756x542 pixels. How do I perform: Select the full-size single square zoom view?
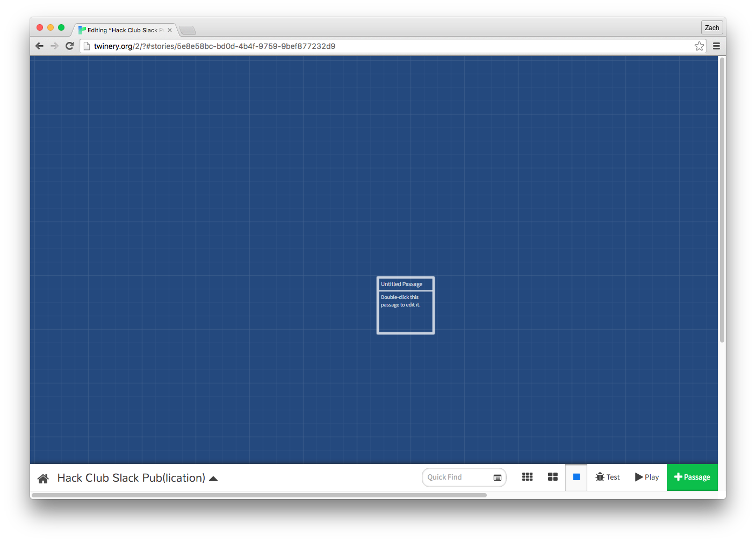[x=576, y=477]
